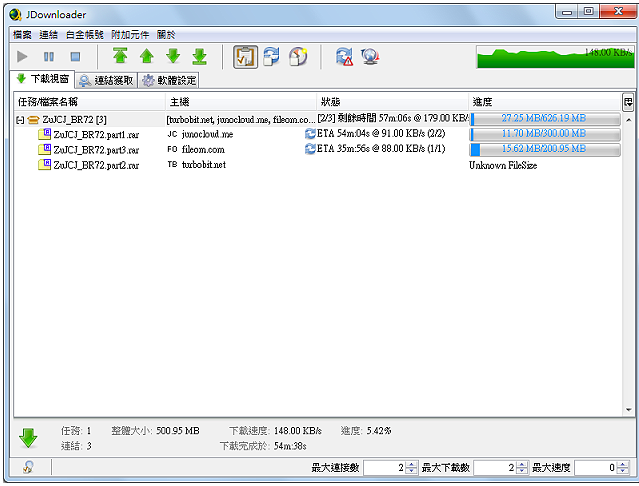This screenshot has height=486, width=639.
Task: Click the log/search icon in status bar
Action: (x=28, y=467)
